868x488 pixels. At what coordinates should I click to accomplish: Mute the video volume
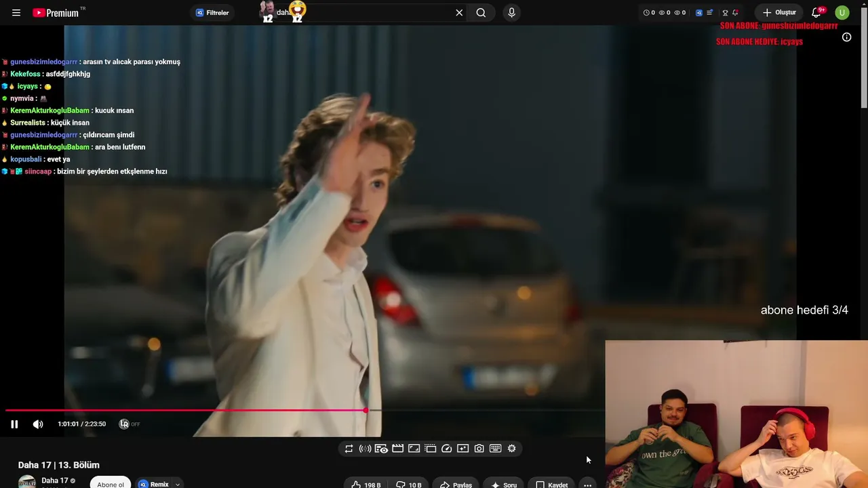click(38, 424)
